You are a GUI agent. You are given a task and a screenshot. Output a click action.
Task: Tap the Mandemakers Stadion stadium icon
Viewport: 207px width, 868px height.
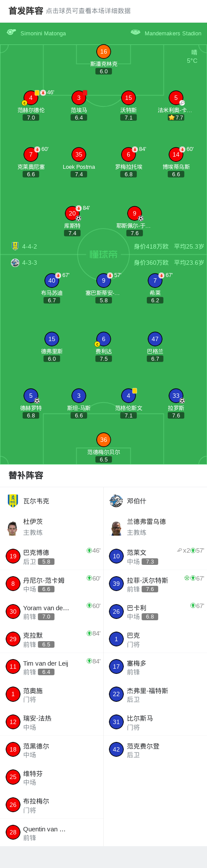click(136, 32)
